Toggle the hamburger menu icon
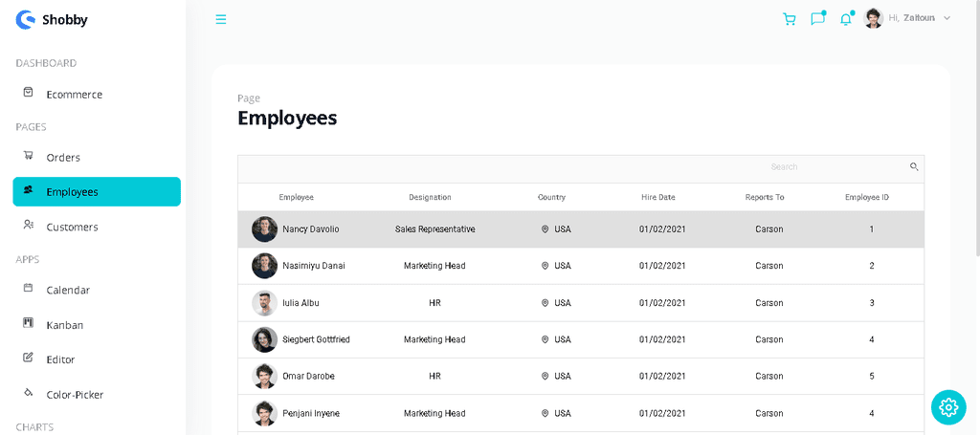The width and height of the screenshot is (980, 435). (x=221, y=19)
